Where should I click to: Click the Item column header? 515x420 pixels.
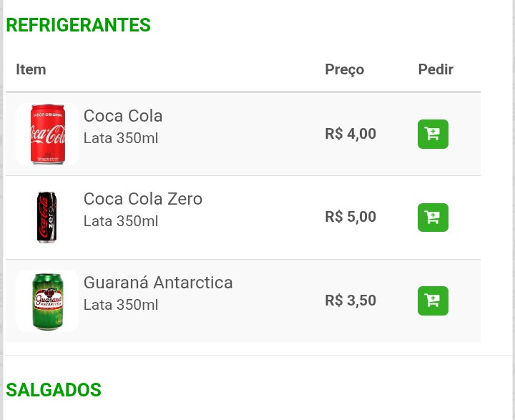pos(31,69)
